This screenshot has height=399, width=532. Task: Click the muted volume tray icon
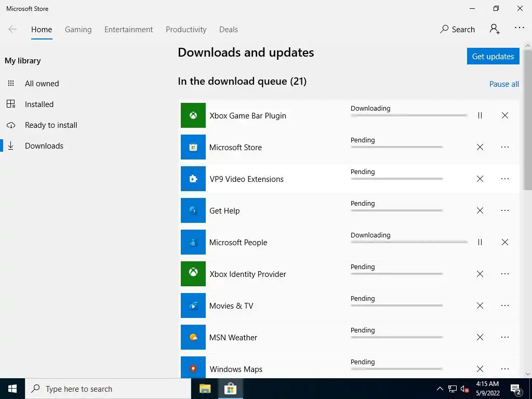coord(464,389)
